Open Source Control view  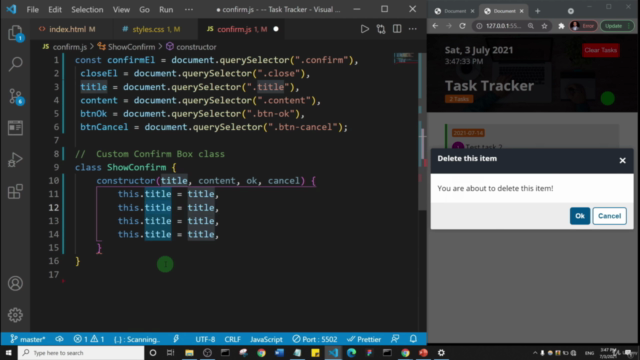tap(15, 96)
